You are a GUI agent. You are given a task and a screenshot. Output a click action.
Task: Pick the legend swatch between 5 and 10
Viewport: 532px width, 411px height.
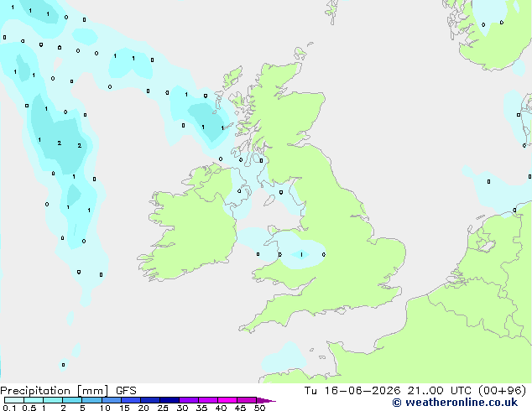[91, 400]
